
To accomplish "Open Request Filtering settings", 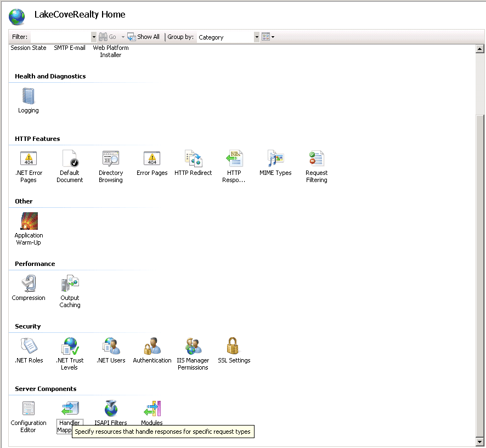I will [x=317, y=166].
